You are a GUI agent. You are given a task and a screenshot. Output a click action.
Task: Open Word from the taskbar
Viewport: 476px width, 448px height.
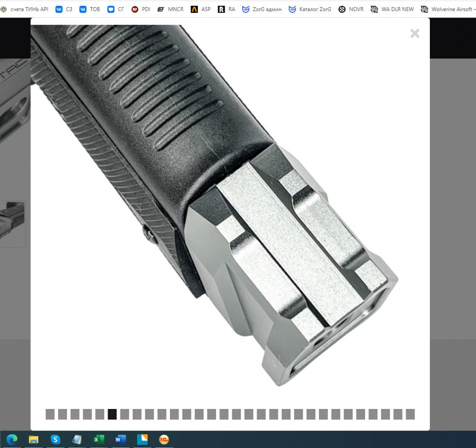(x=120, y=439)
